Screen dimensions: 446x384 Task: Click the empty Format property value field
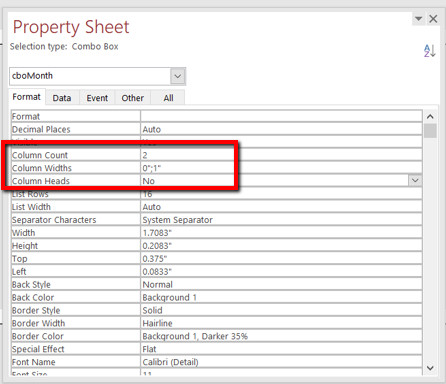point(281,116)
